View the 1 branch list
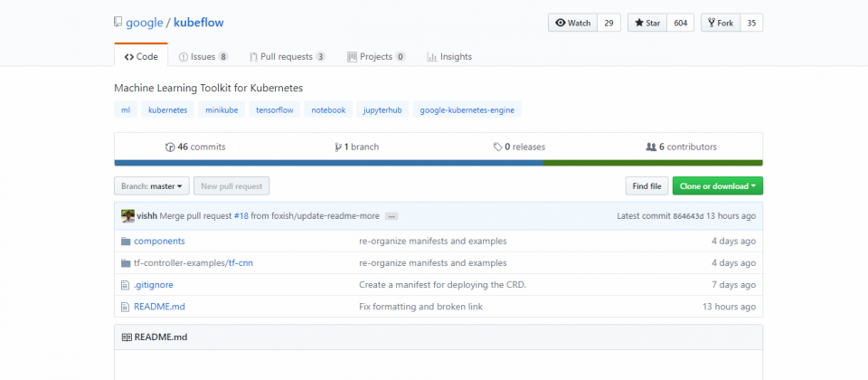 (357, 147)
